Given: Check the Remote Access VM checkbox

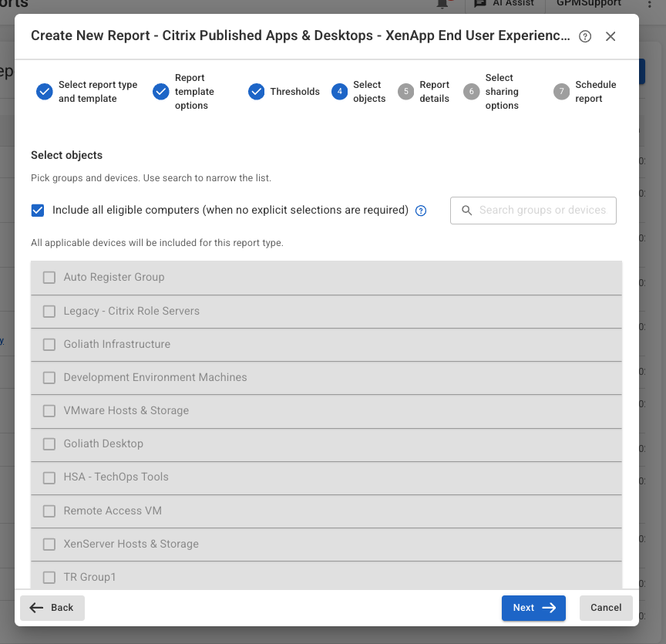Looking at the screenshot, I should [x=49, y=511].
